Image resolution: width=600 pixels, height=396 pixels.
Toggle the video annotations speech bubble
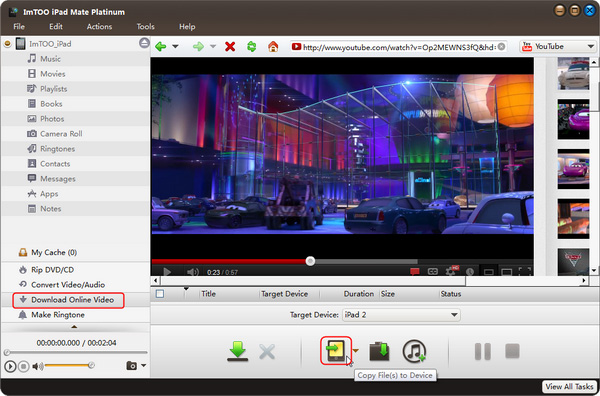pos(414,271)
